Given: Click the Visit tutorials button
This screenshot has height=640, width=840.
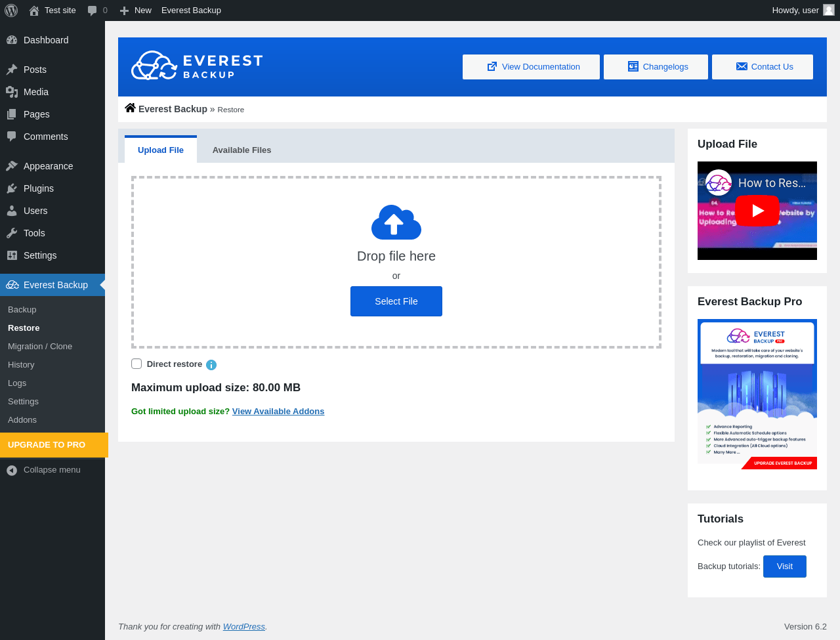Looking at the screenshot, I should point(785,566).
